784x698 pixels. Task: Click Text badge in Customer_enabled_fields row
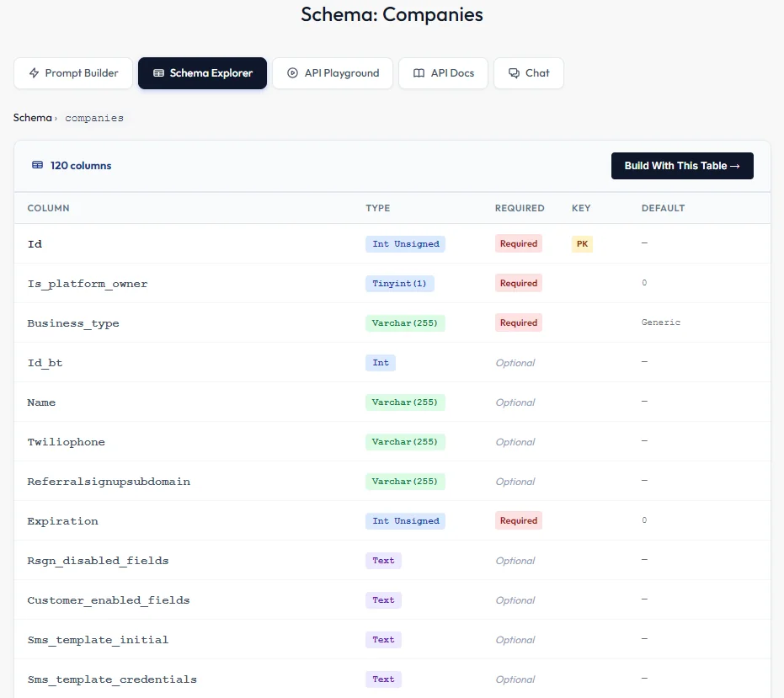pyautogui.click(x=383, y=600)
